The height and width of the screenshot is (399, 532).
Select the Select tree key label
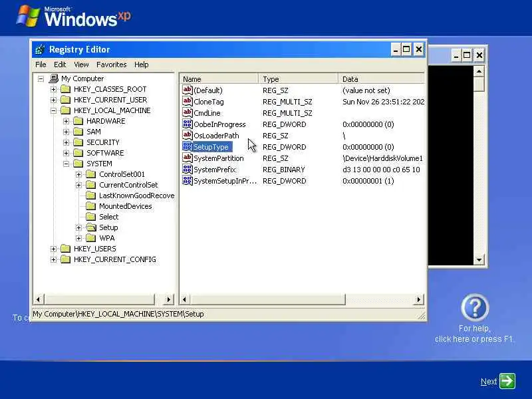(x=108, y=217)
